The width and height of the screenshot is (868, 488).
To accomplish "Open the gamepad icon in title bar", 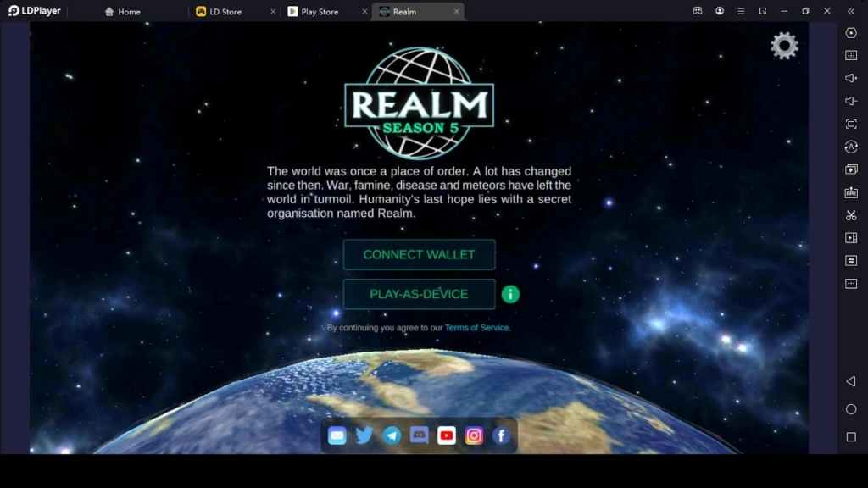I will coord(698,11).
